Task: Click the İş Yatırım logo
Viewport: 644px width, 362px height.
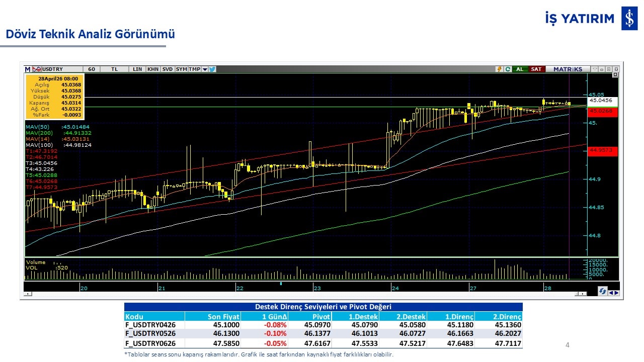Action: pos(629,19)
